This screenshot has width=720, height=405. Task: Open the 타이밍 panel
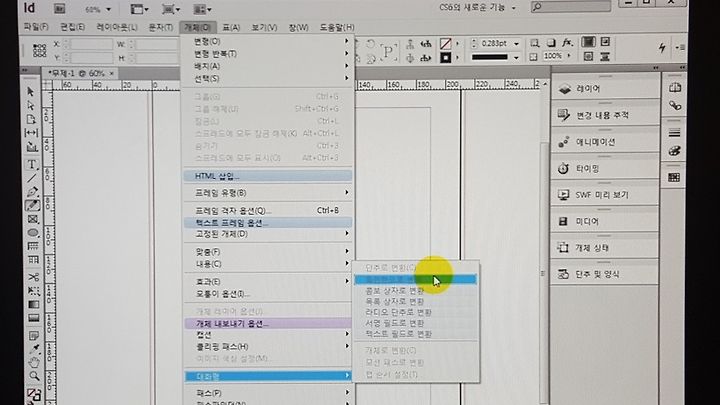tap(605, 169)
